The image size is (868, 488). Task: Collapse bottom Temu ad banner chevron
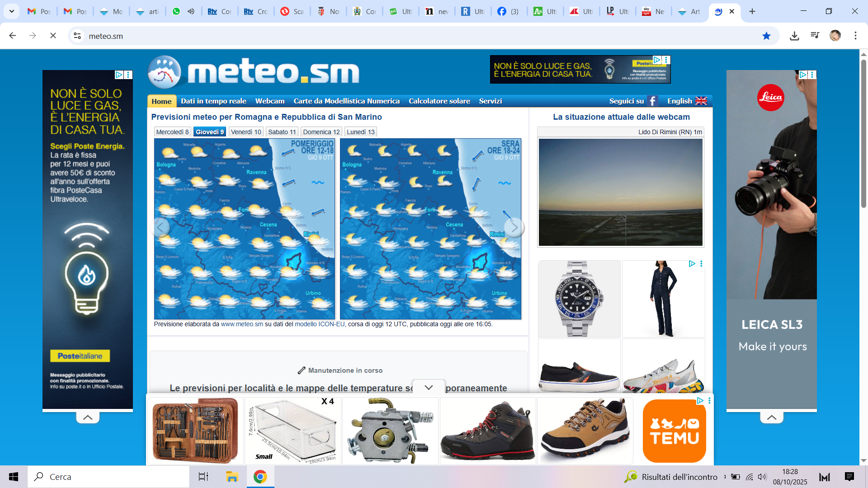(429, 387)
